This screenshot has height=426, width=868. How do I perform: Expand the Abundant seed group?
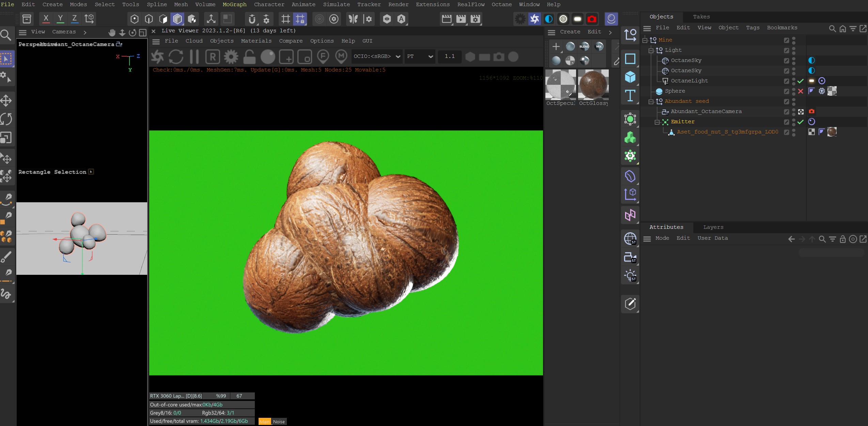point(652,101)
